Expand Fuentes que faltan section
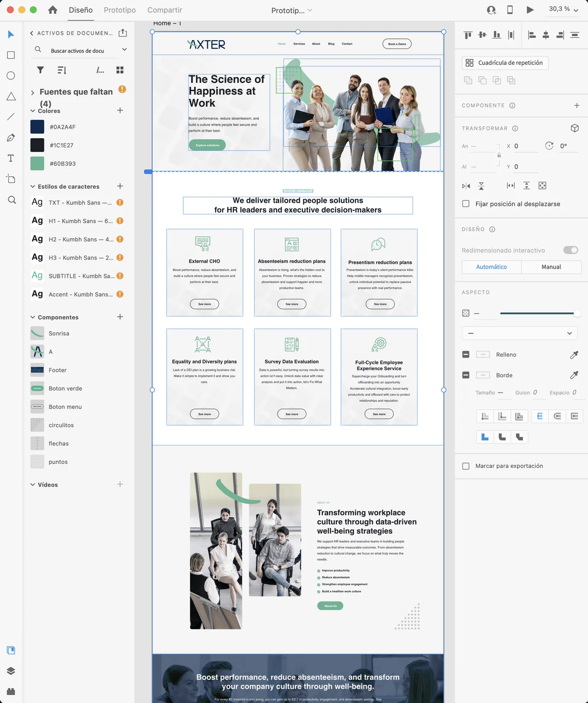Viewport: 588px width, 703px height. (32, 92)
